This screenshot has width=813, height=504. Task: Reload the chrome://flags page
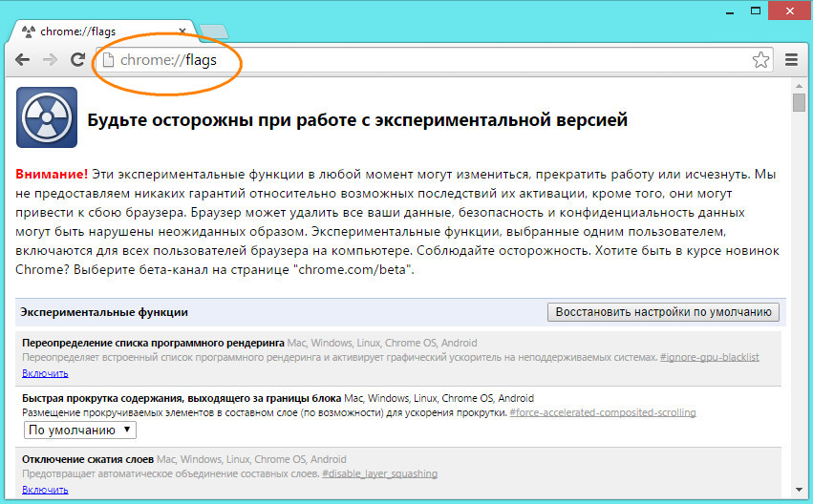pyautogui.click(x=77, y=60)
